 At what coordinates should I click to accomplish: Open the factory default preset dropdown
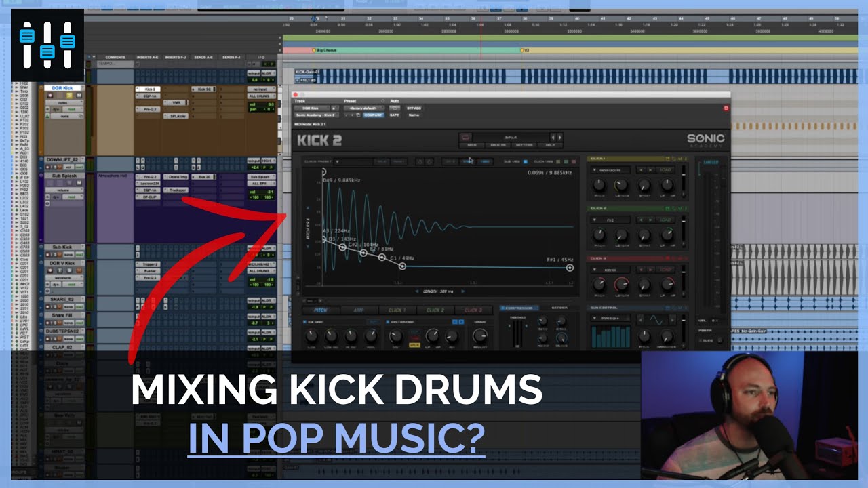(x=364, y=108)
